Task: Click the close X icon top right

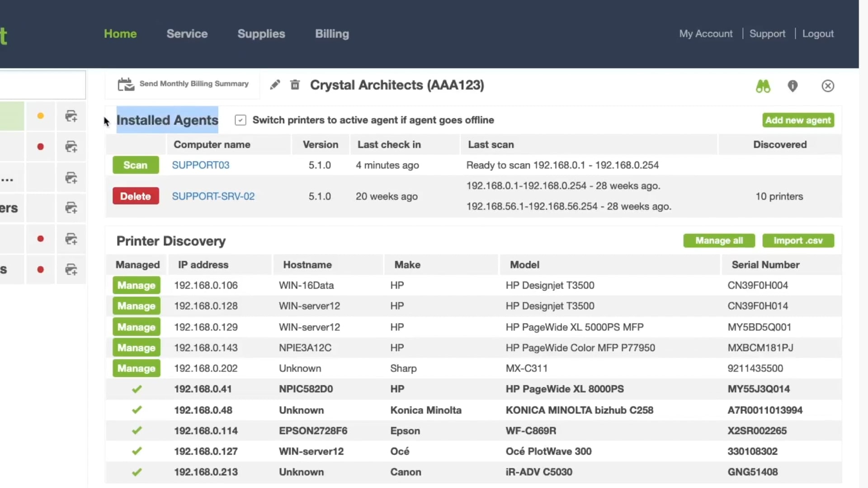Action: tap(827, 86)
